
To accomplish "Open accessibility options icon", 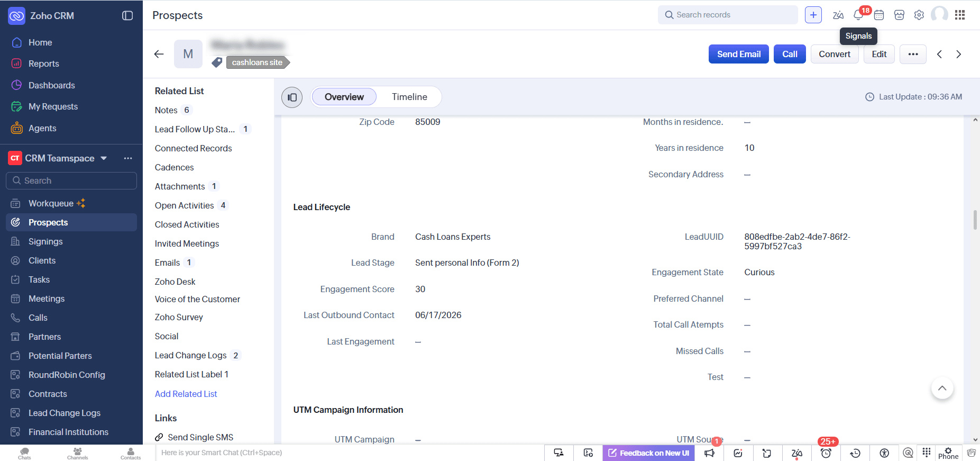I will click(x=884, y=453).
